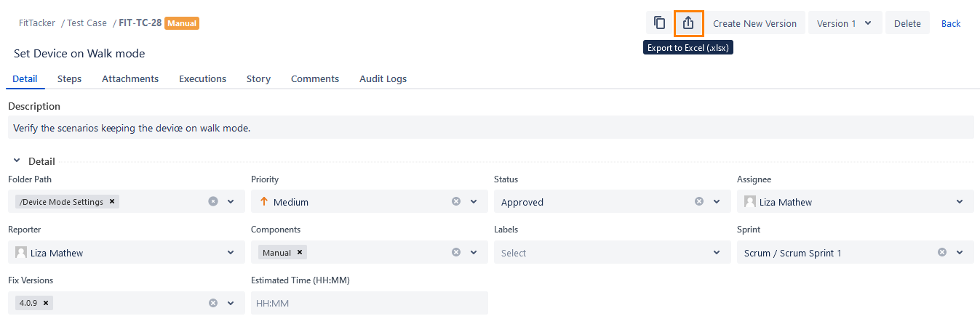Open the FitTacker breadcrumb link
The width and height of the screenshot is (980, 324).
point(37,23)
